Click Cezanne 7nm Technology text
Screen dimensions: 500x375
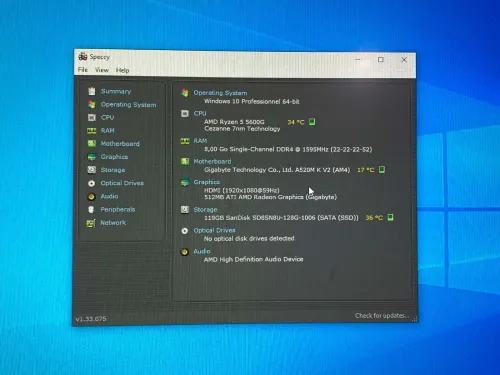click(242, 128)
